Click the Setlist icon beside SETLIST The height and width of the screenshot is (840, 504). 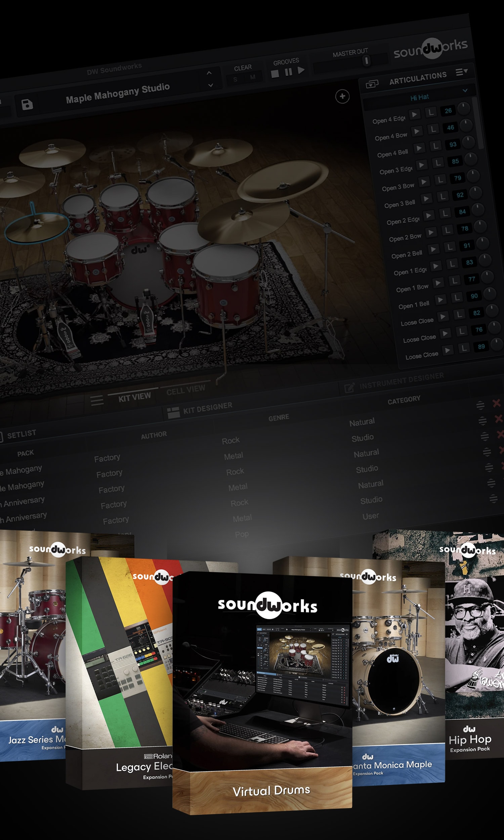[x=1, y=437]
